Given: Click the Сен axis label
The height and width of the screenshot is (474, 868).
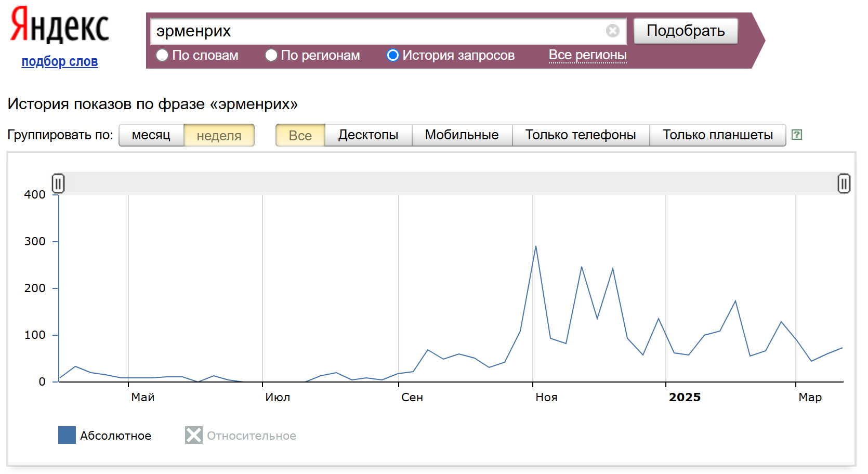Looking at the screenshot, I should tap(412, 397).
